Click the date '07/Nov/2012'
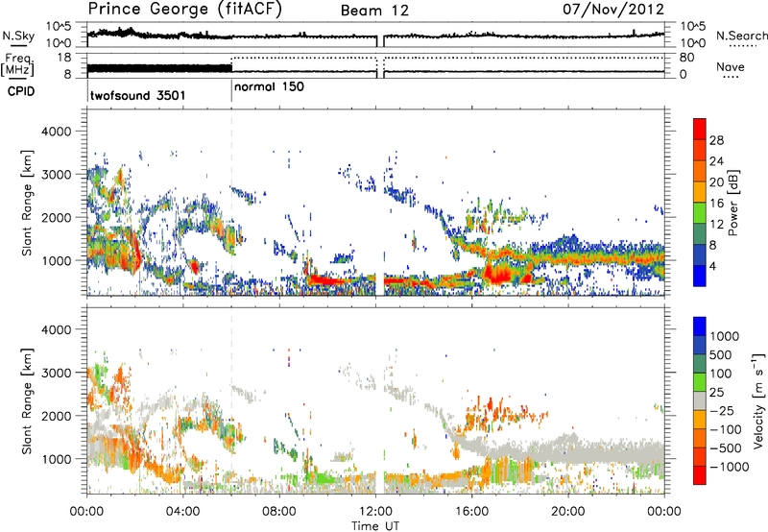Viewport: 768px width, 532px height. 613,10
